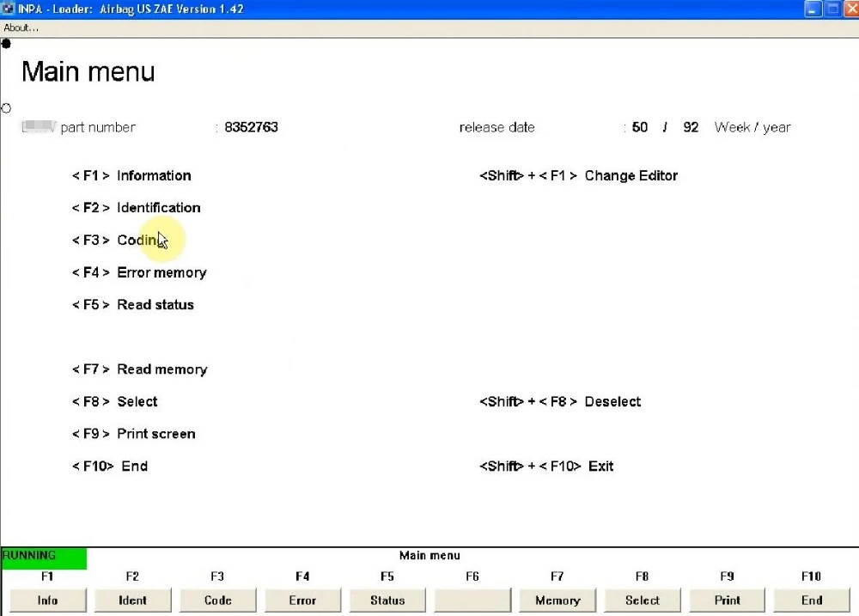Click the blank button under F6
859x616 pixels.
tap(472, 601)
